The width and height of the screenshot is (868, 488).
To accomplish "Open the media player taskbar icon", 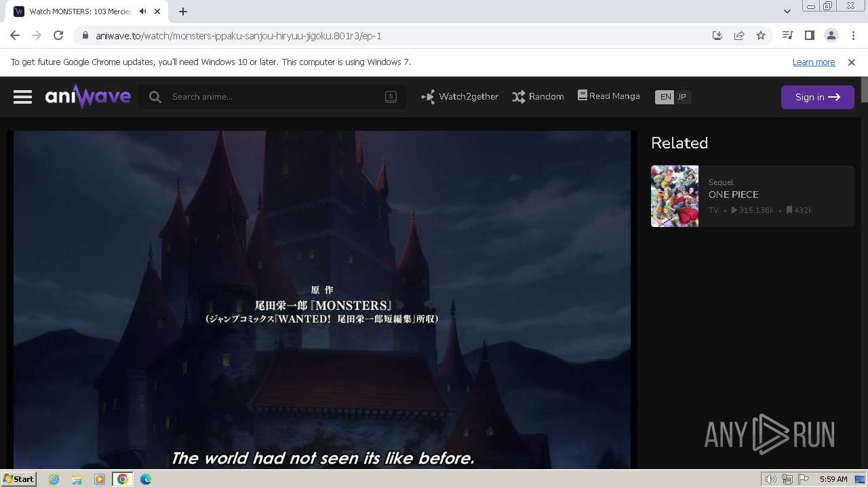I will (x=100, y=479).
